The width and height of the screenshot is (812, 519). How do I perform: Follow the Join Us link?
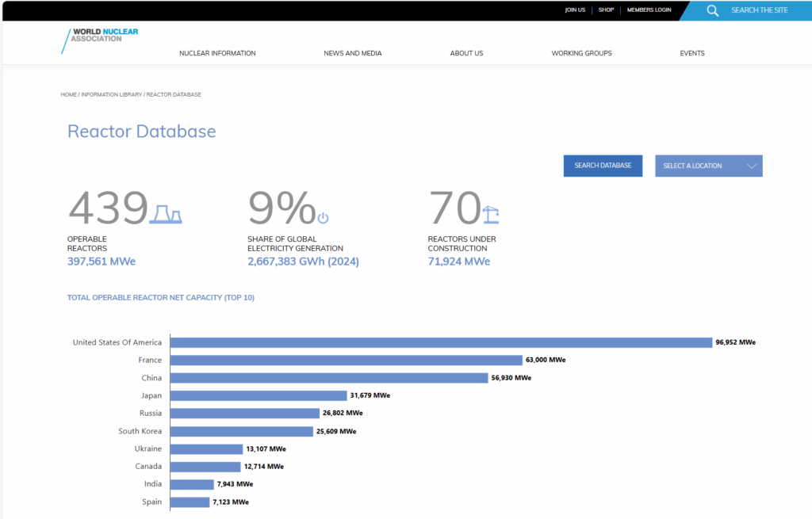pyautogui.click(x=575, y=10)
